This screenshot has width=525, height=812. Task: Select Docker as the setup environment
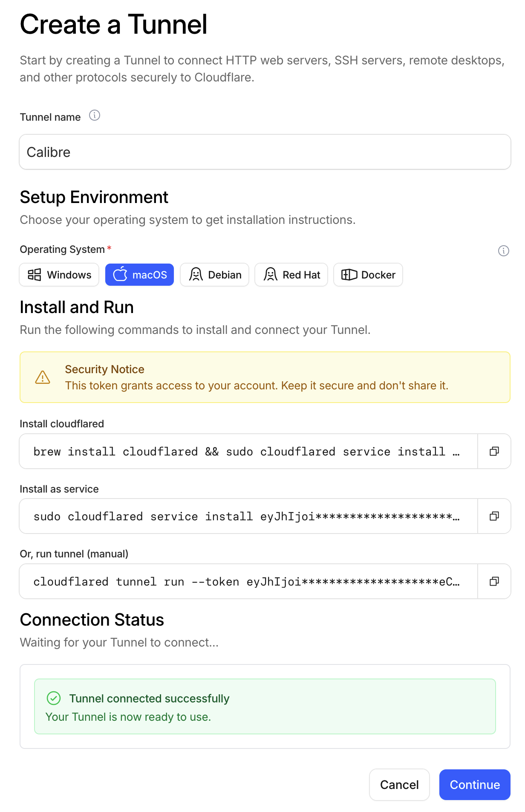click(368, 275)
